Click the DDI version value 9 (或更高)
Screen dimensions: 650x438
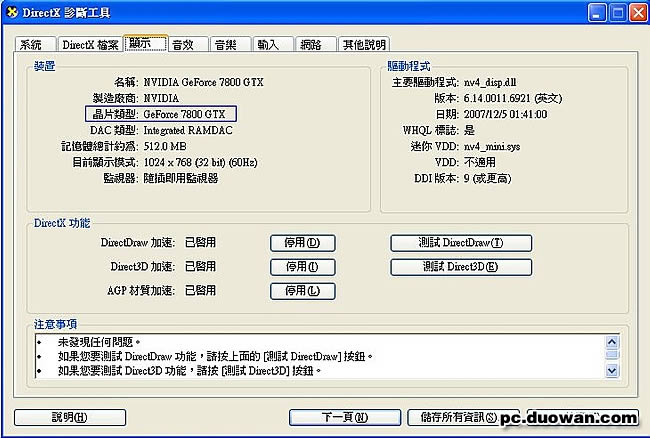(x=488, y=179)
